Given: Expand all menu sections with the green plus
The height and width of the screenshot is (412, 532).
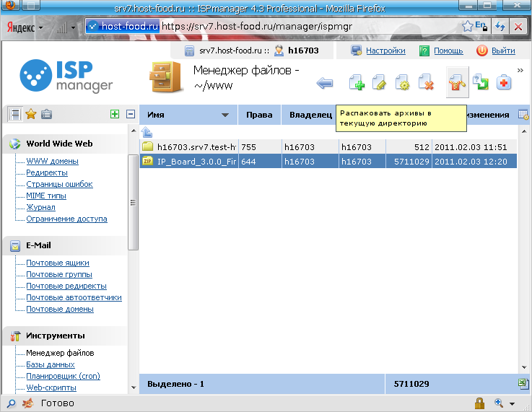Looking at the screenshot, I should point(114,114).
